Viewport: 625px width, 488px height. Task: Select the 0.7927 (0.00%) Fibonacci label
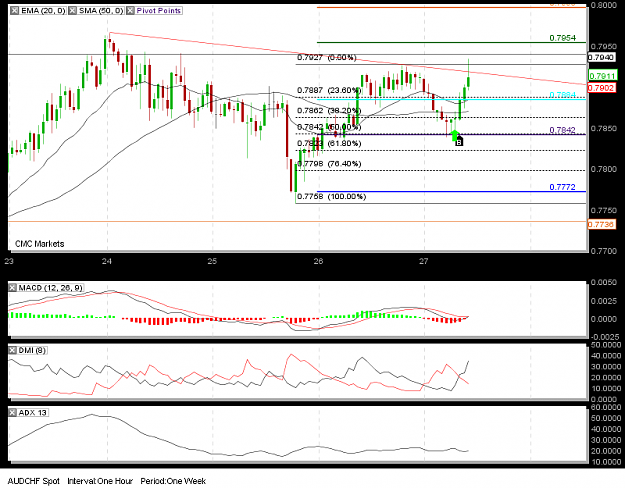[326, 57]
